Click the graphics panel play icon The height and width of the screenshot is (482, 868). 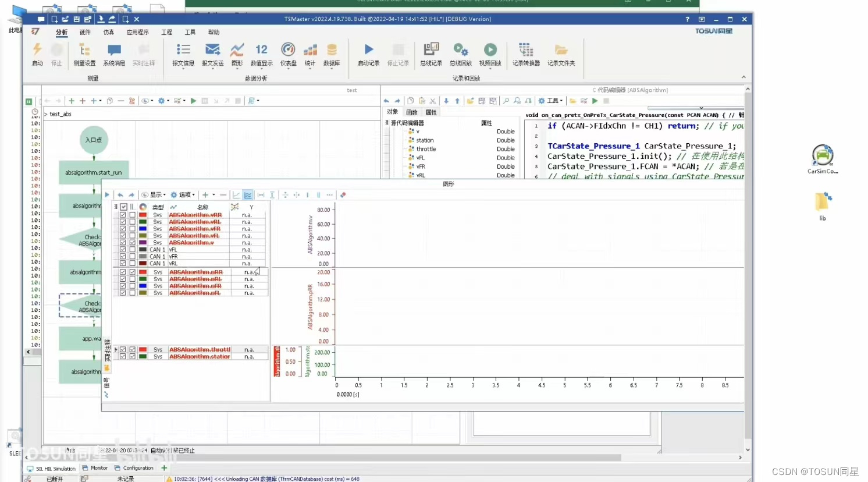click(107, 195)
